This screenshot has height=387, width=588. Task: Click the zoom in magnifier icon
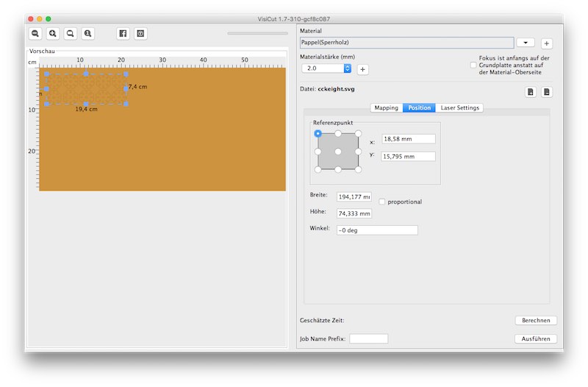pos(53,33)
